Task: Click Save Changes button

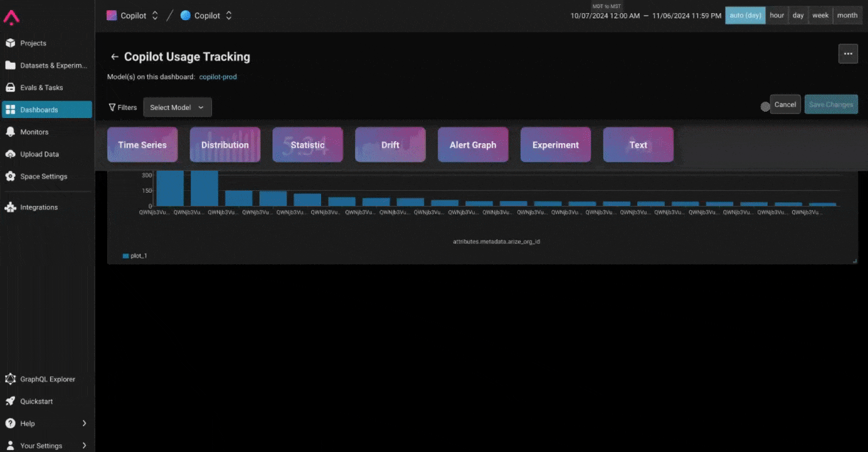Action: [831, 105]
